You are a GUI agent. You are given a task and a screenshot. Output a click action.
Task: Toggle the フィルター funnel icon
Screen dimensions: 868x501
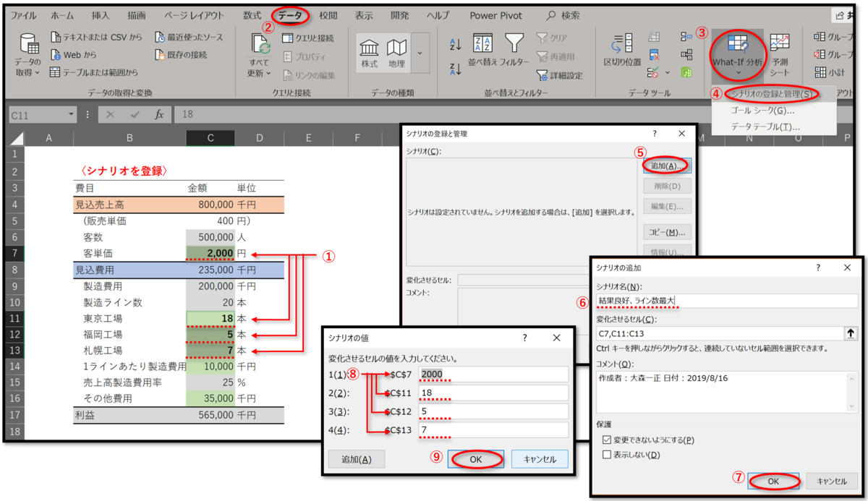pos(514,43)
